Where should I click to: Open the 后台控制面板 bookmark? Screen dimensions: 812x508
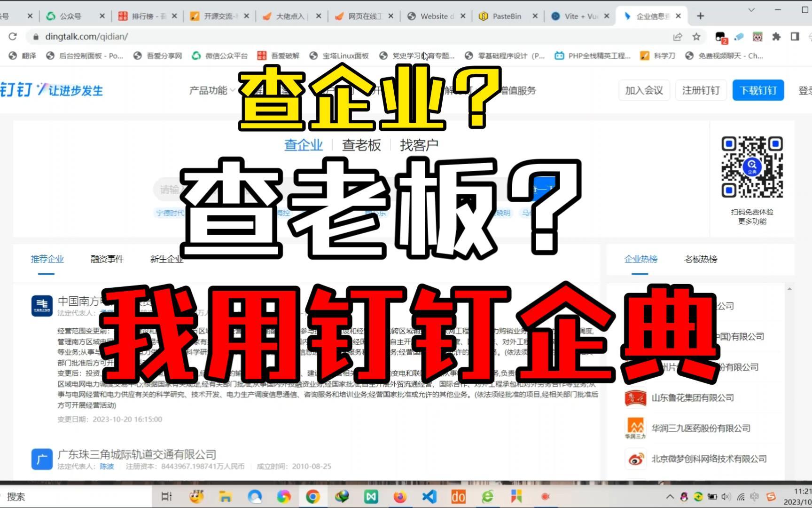(85, 56)
